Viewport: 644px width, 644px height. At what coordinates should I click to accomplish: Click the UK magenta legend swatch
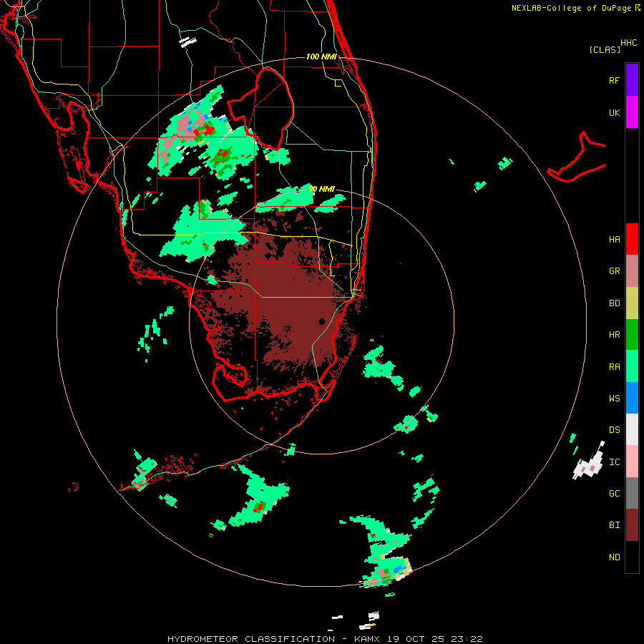pos(632,112)
